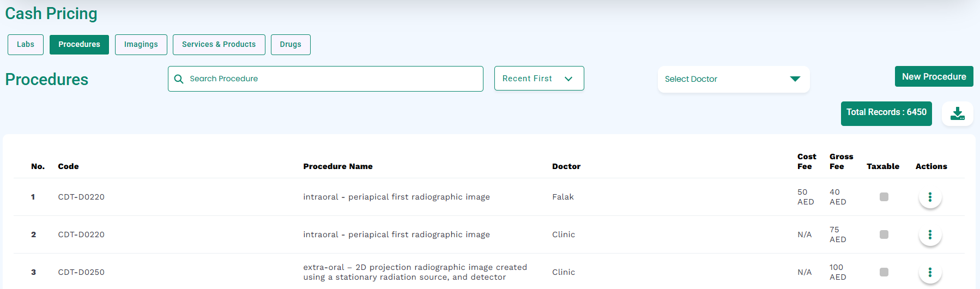This screenshot has height=289, width=980.
Task: Go to the Drugs tab
Action: pyautogui.click(x=291, y=45)
